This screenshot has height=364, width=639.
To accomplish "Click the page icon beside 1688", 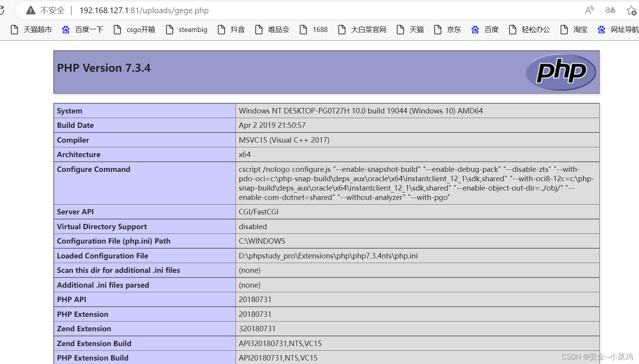I will point(303,30).
